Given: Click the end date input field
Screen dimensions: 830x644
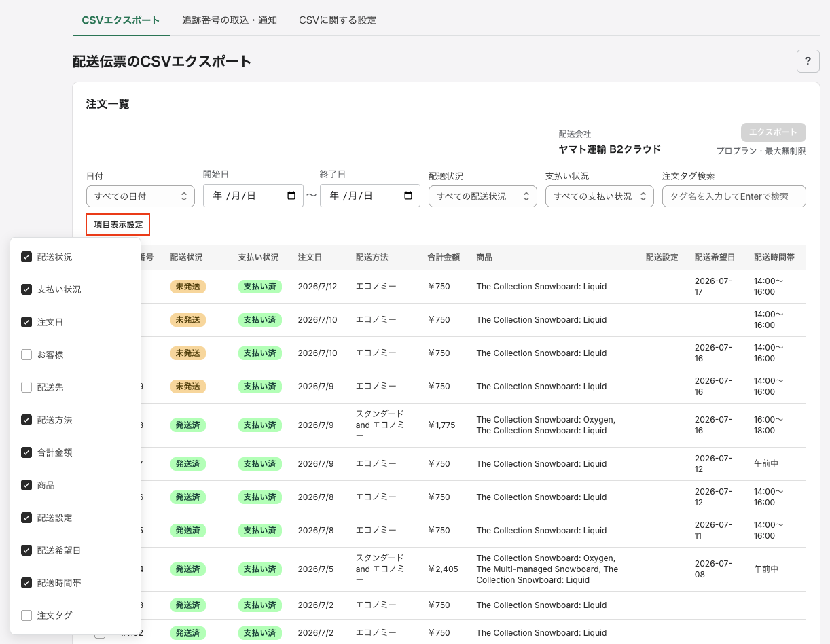Looking at the screenshot, I should (370, 196).
